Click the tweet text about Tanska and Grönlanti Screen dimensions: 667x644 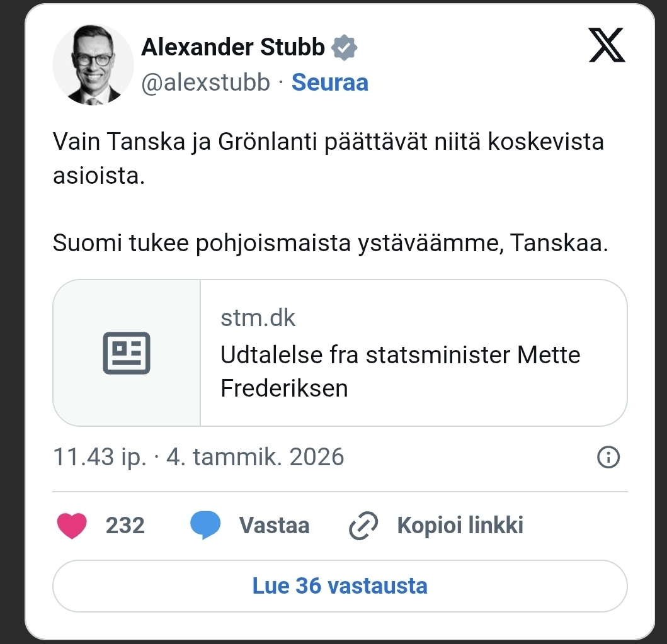328,158
